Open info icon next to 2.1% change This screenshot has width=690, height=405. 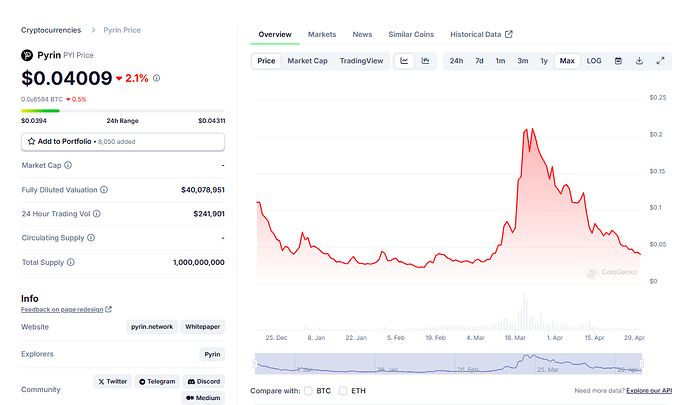pos(156,78)
